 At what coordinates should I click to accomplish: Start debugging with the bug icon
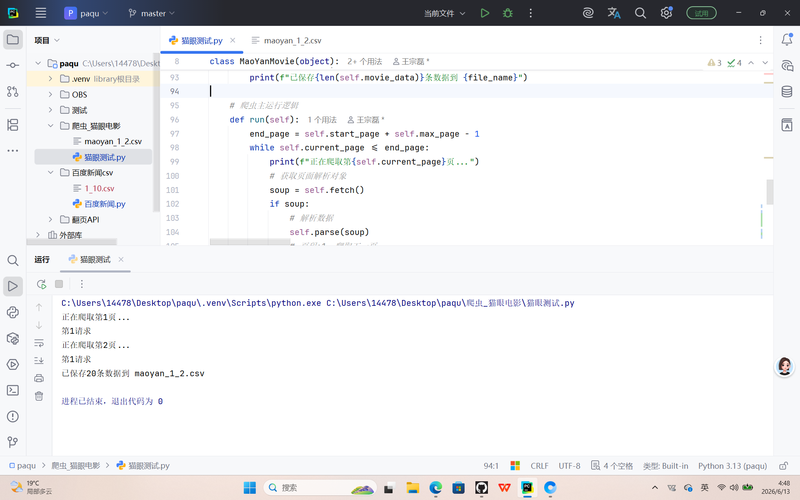point(508,13)
